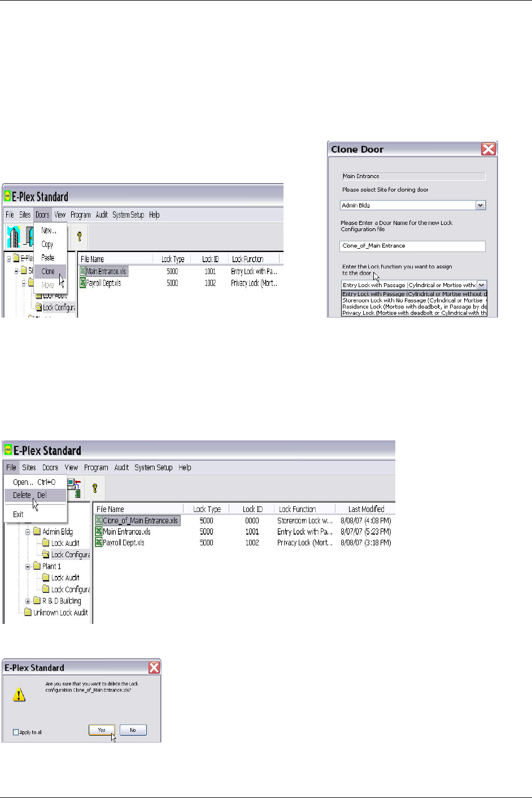Sort by Lock Type column in upper window
The width and height of the screenshot is (532, 798).
[x=173, y=259]
